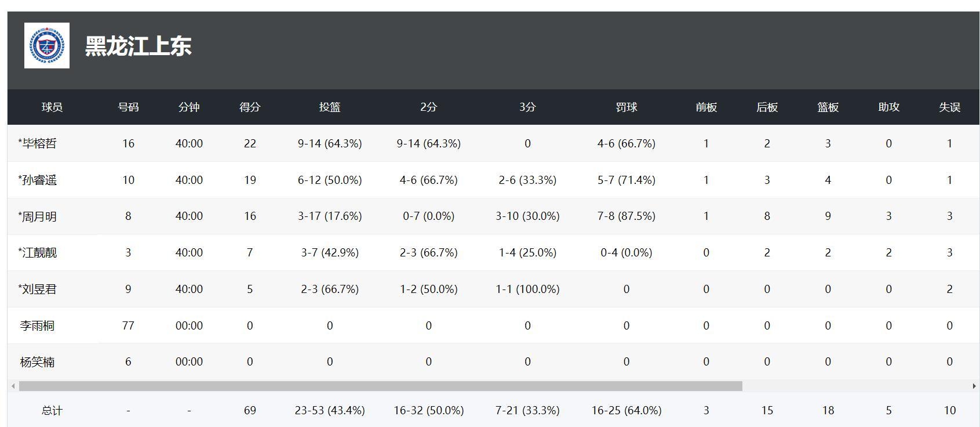Open player 孙睿遥
This screenshot has width=980, height=427.
(x=38, y=180)
